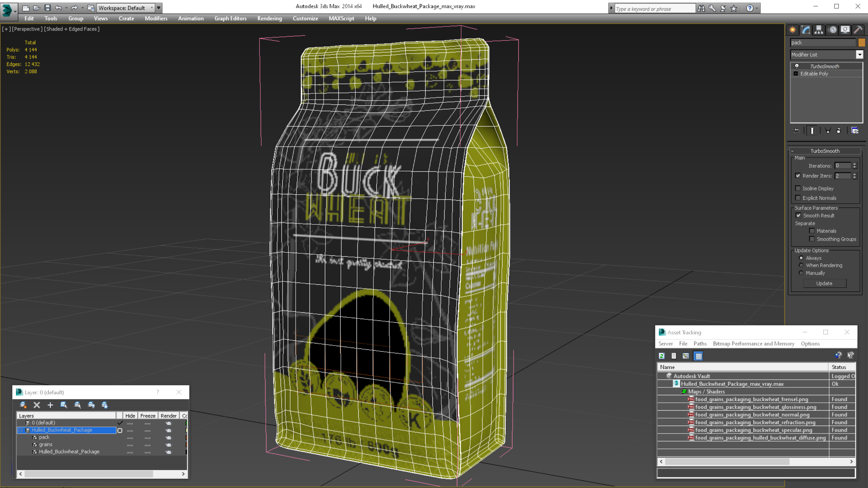Screen dimensions: 868x488
Task: Enable Separate by Smoothing Groups checkbox
Action: click(812, 239)
